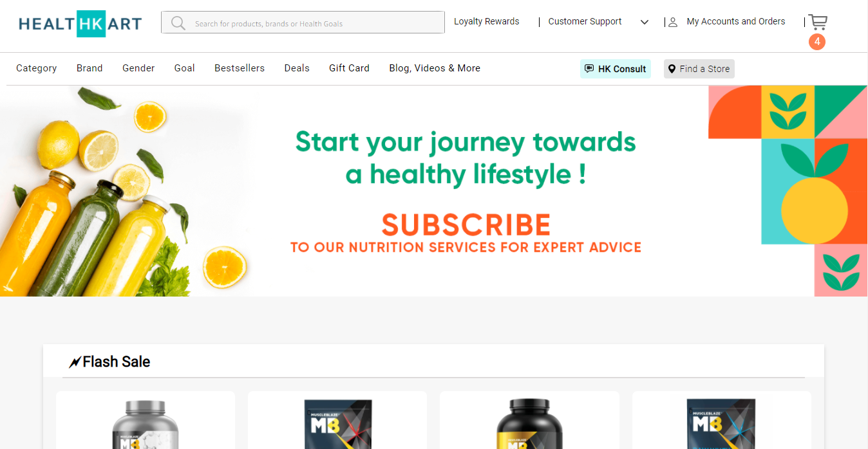
Task: Focus the product search field
Action: pos(303,22)
